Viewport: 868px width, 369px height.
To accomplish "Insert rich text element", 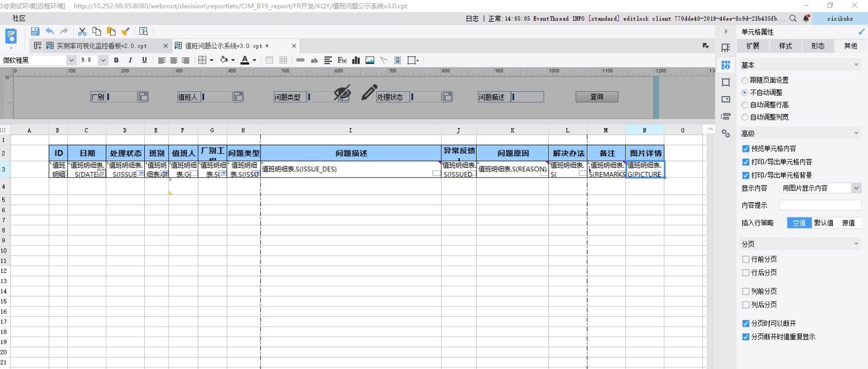I will click(x=328, y=60).
